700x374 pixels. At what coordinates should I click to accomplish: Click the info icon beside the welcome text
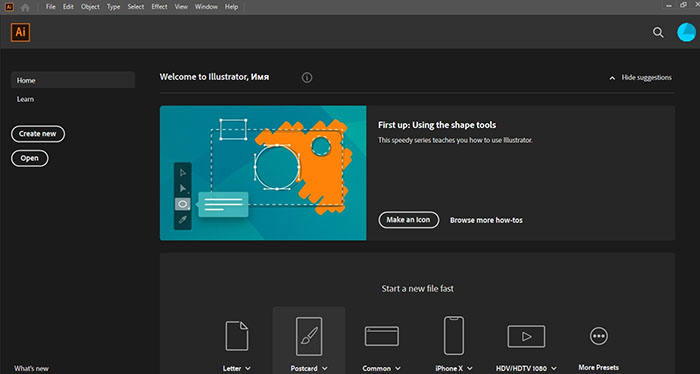307,78
